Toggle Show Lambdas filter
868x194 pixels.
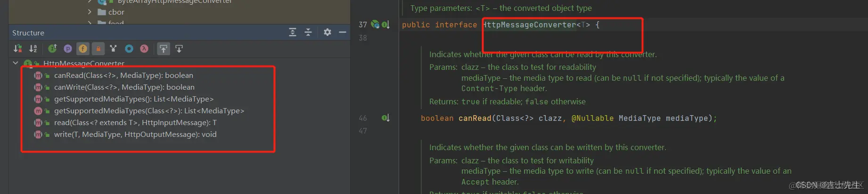(144, 49)
